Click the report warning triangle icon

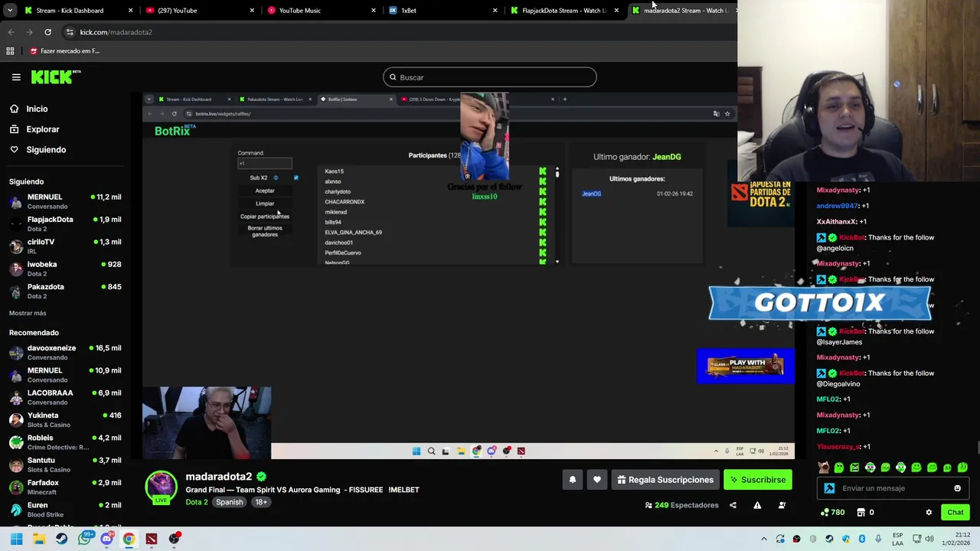757,505
